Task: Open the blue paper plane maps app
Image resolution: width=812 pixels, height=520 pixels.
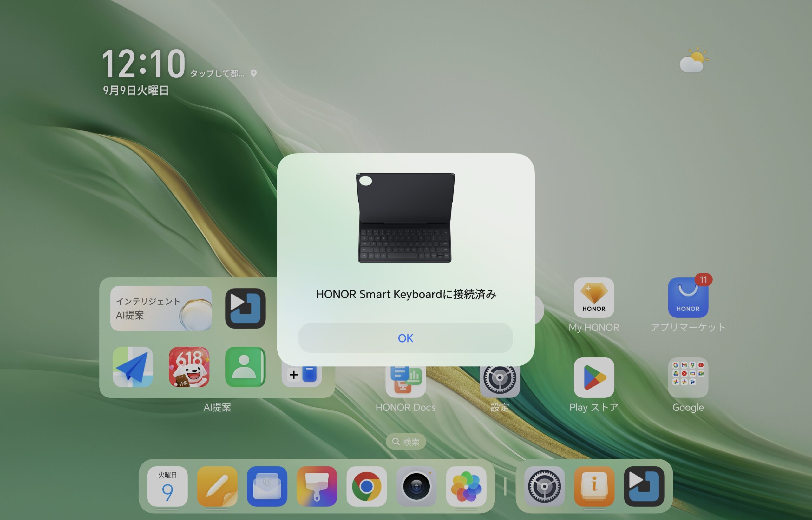Action: click(133, 367)
